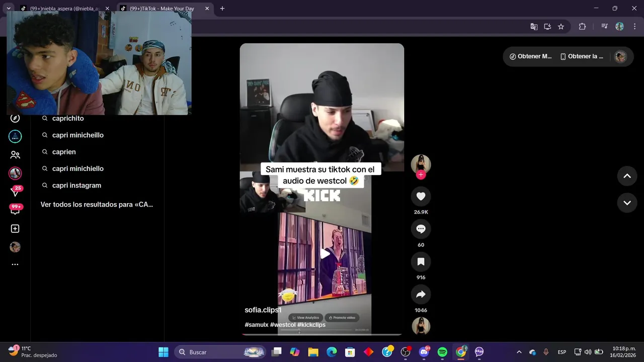Click the View Analytics button
Viewport: 644px width, 362px height.
[306, 318]
